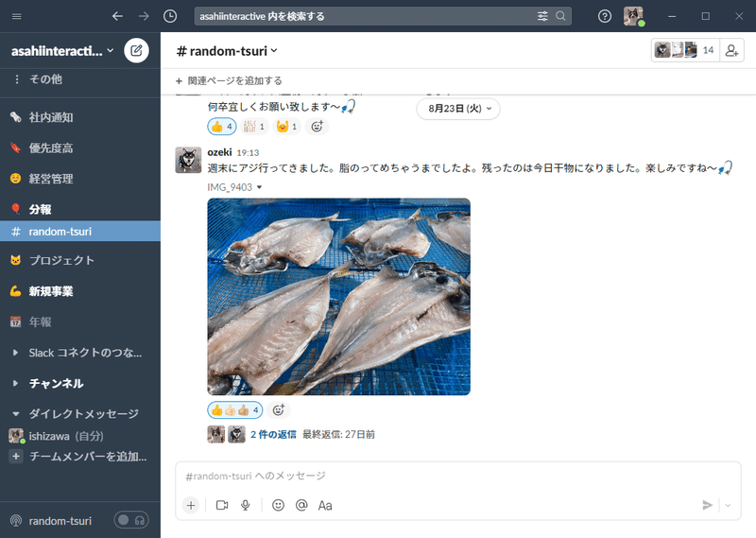Open the hamburger menu in the title bar
The height and width of the screenshot is (538, 756).
click(16, 16)
